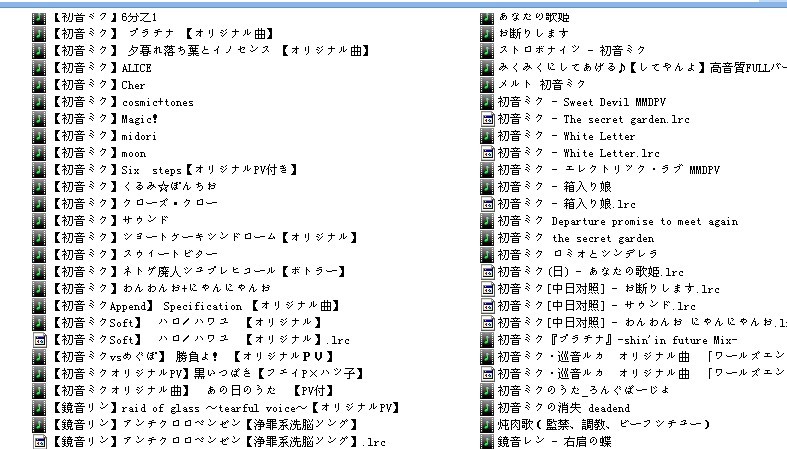Select 初音ミク - エレクトリック・ラブ MMDPV
The image size is (787, 449).
coord(609,170)
